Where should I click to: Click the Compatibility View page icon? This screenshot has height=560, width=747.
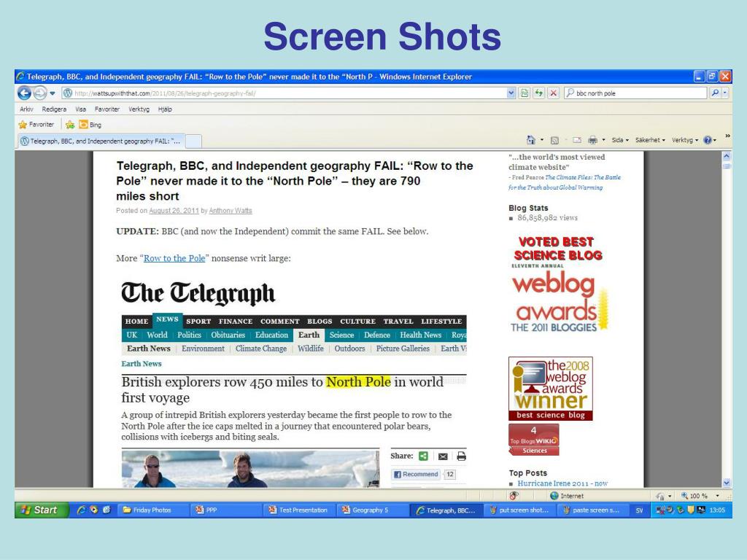coord(525,93)
